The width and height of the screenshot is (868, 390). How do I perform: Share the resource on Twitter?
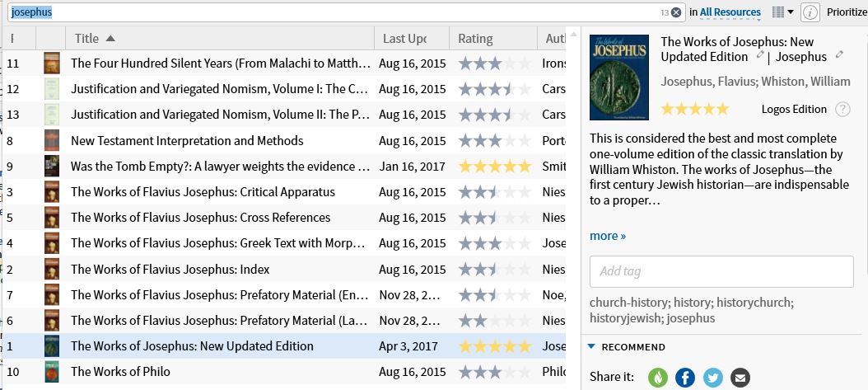[x=713, y=378]
